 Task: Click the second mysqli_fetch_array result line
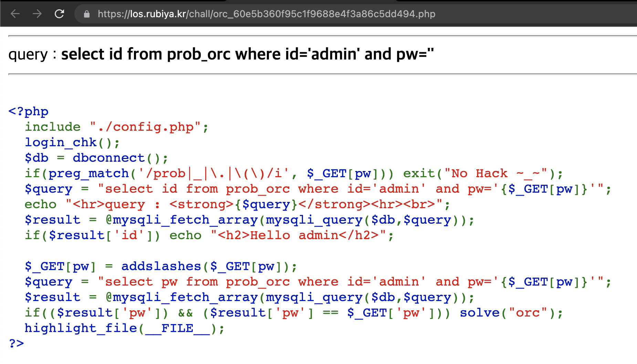pos(250,297)
